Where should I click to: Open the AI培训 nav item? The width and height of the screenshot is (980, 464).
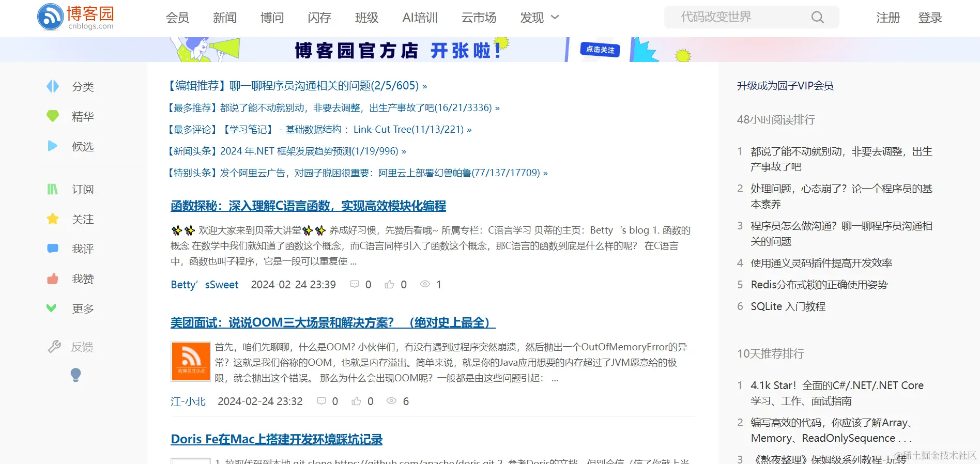[x=420, y=18]
